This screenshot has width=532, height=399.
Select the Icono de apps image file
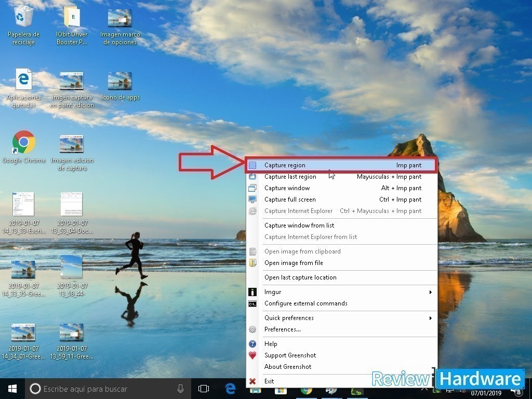click(x=120, y=86)
